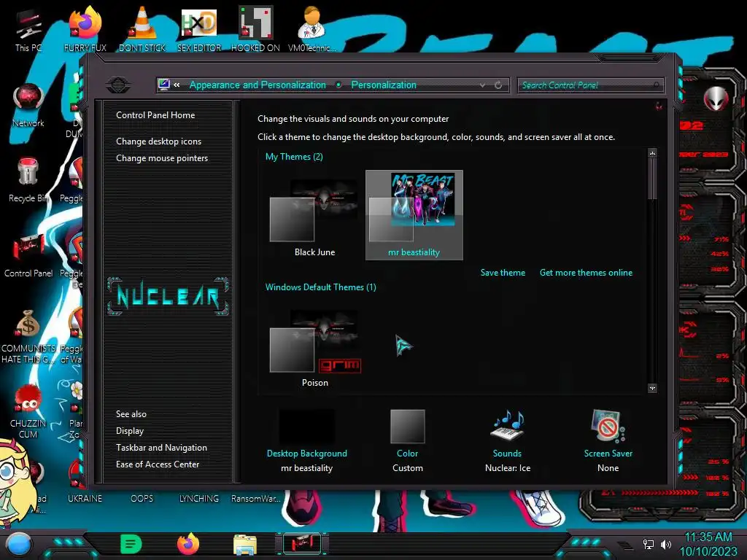This screenshot has width=747, height=560.
Task: Open Change desktop icons
Action: click(158, 141)
